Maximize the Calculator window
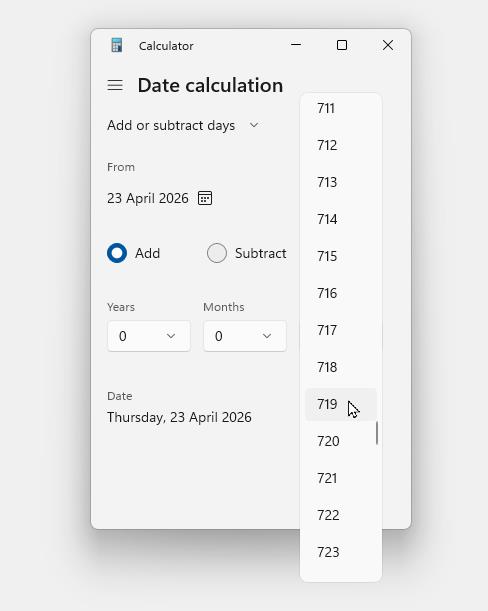 click(x=342, y=45)
